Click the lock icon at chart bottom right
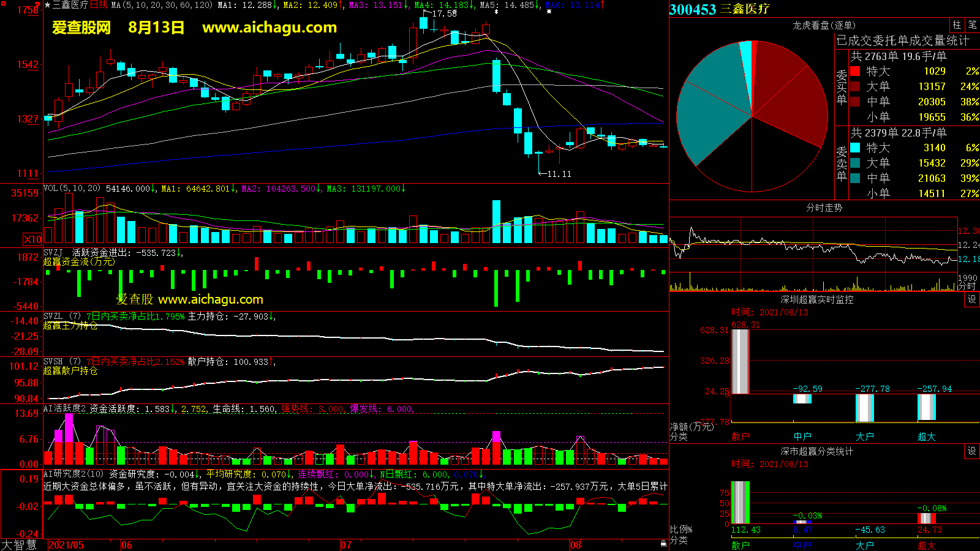980x551 pixels. click(663, 544)
